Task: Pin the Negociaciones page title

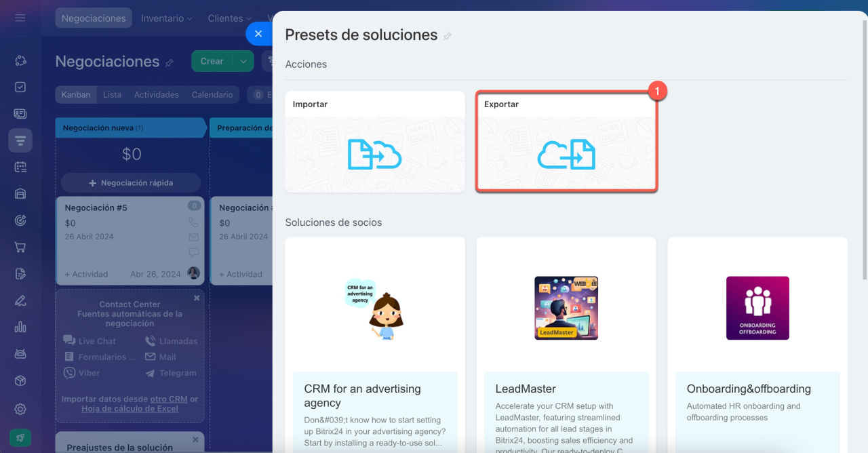Action: click(170, 62)
